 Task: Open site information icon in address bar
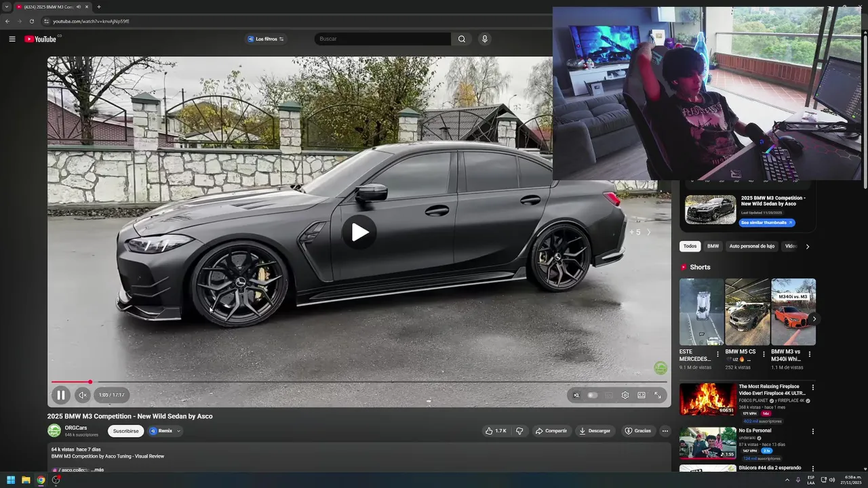[46, 21]
